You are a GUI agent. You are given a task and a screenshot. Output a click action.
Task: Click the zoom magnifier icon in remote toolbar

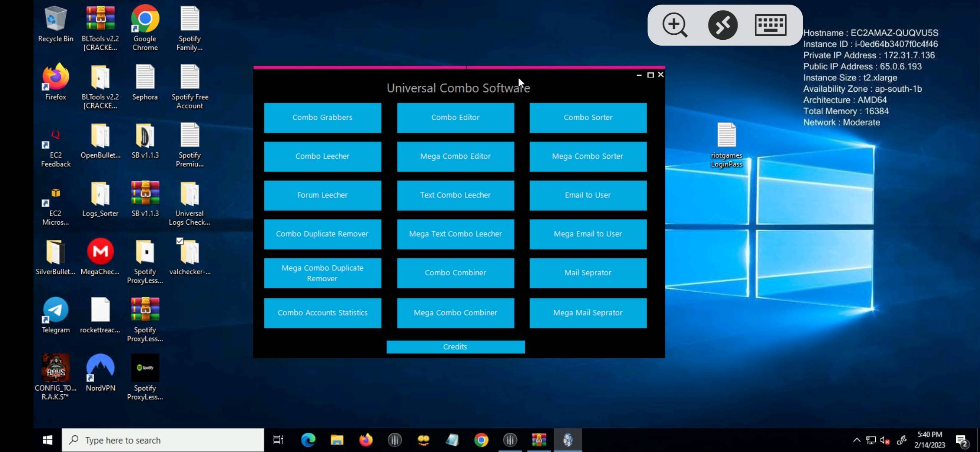(674, 25)
